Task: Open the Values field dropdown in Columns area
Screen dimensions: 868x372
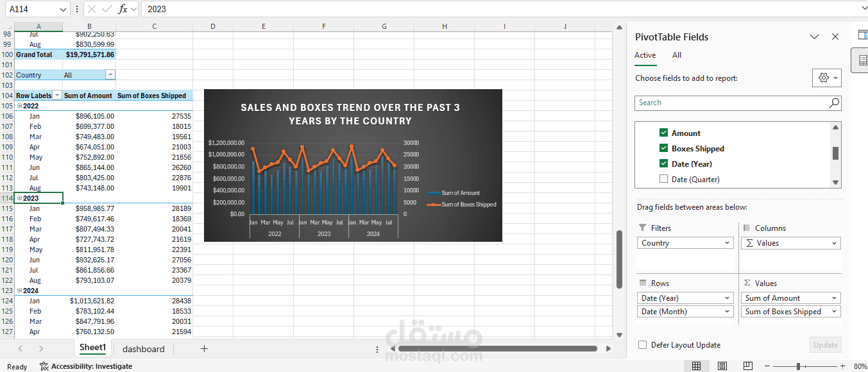Action: (834, 243)
